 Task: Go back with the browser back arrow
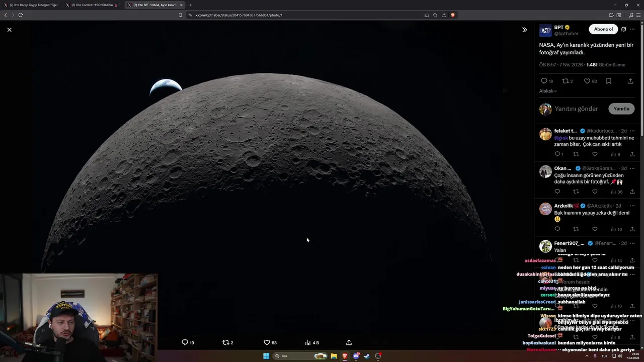click(x=6, y=15)
